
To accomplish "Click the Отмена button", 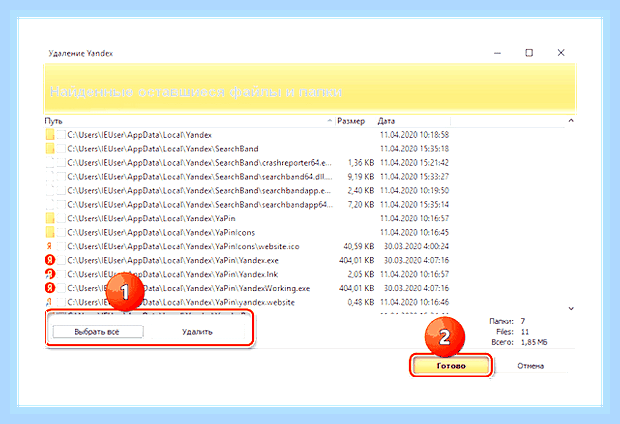I will [531, 366].
